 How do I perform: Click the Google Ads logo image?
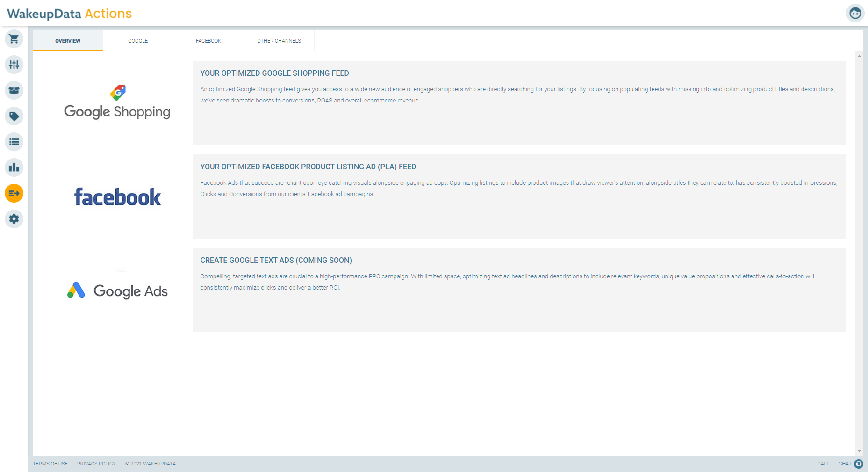click(117, 290)
